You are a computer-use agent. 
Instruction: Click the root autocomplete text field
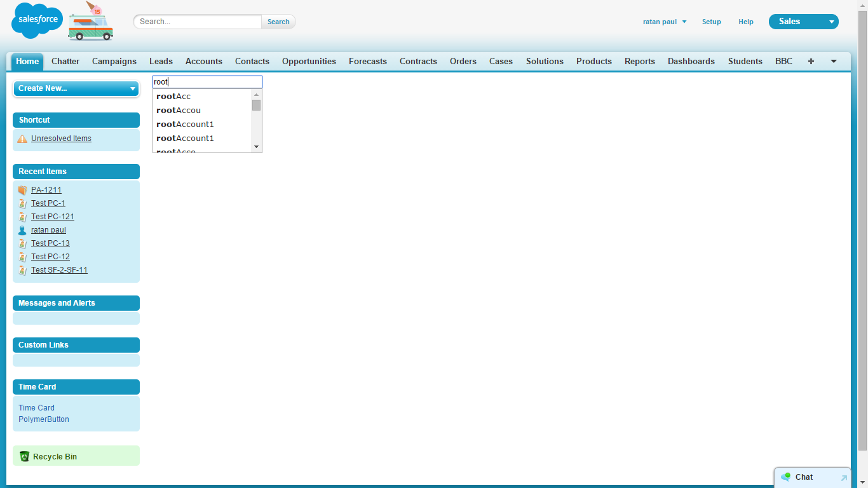[x=207, y=82]
